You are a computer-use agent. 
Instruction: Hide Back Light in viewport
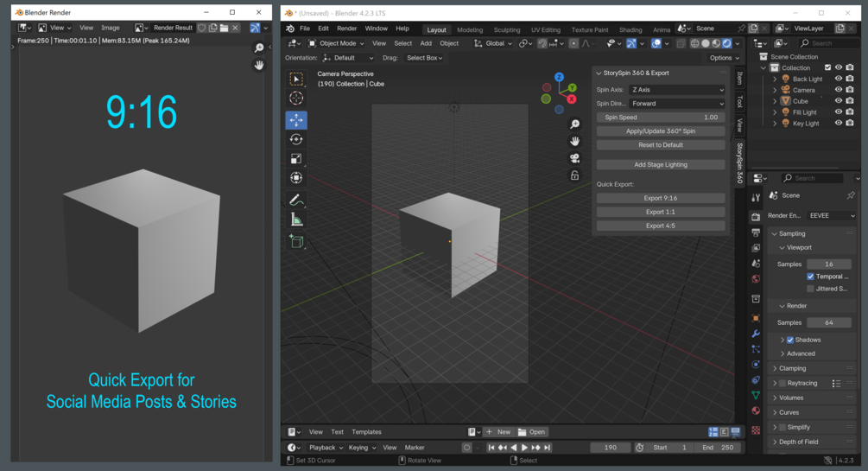pos(839,79)
